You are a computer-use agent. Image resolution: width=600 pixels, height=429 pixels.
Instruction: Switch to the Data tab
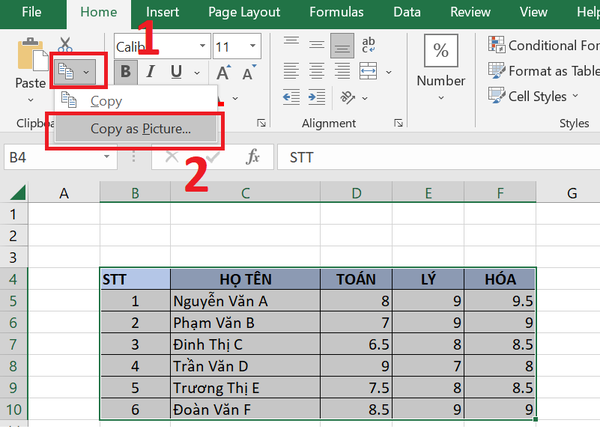[x=407, y=12]
